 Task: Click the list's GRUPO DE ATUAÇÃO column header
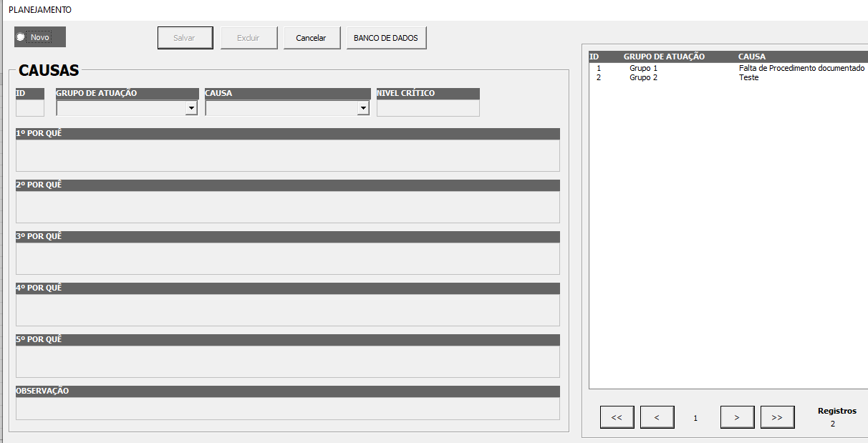(x=664, y=57)
